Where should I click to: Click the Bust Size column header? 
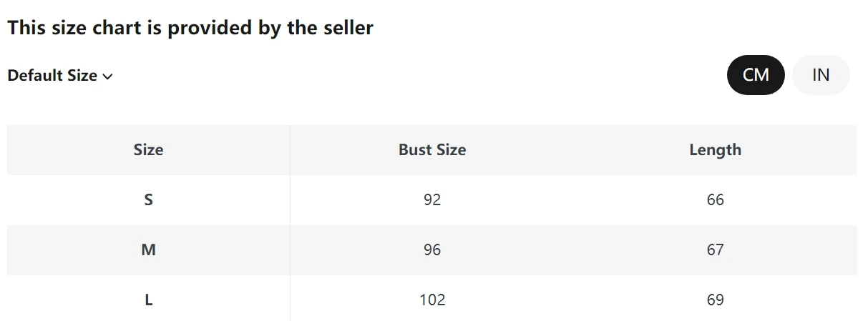pyautogui.click(x=432, y=150)
